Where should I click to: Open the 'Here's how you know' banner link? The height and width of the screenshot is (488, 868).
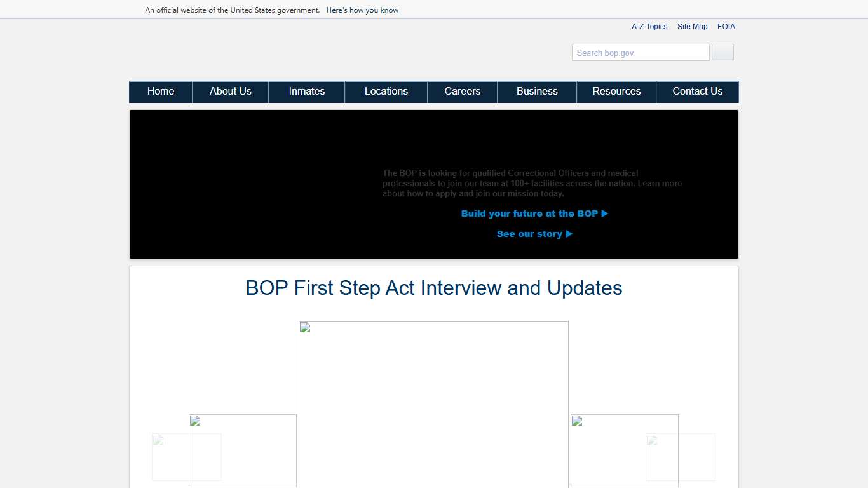click(362, 10)
